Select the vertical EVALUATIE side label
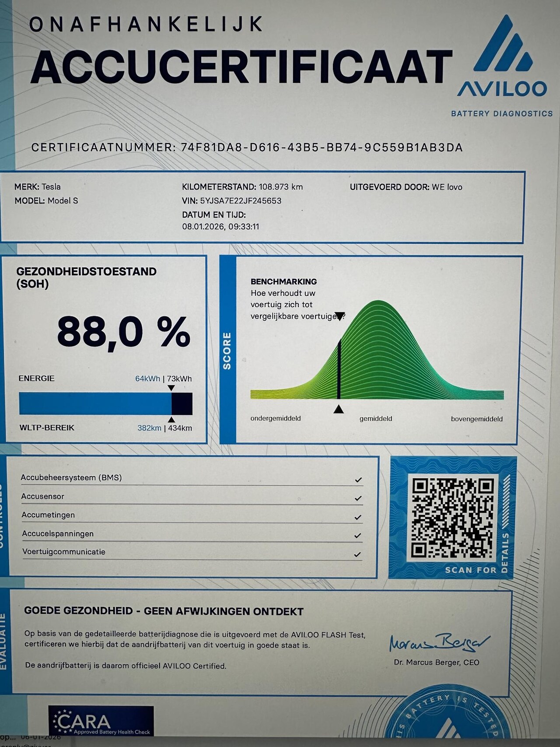 3,642
